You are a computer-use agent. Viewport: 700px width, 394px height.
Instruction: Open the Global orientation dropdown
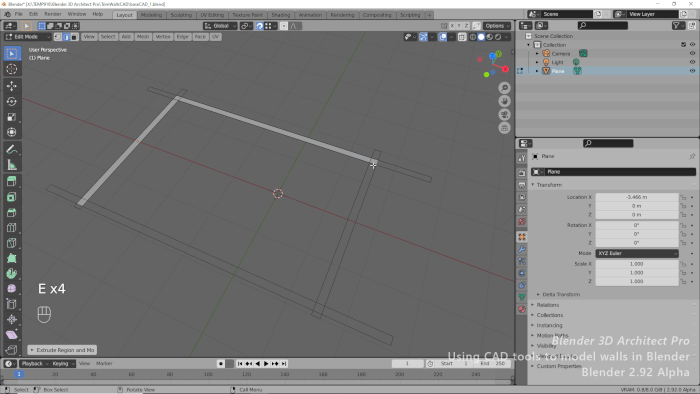[x=221, y=26]
